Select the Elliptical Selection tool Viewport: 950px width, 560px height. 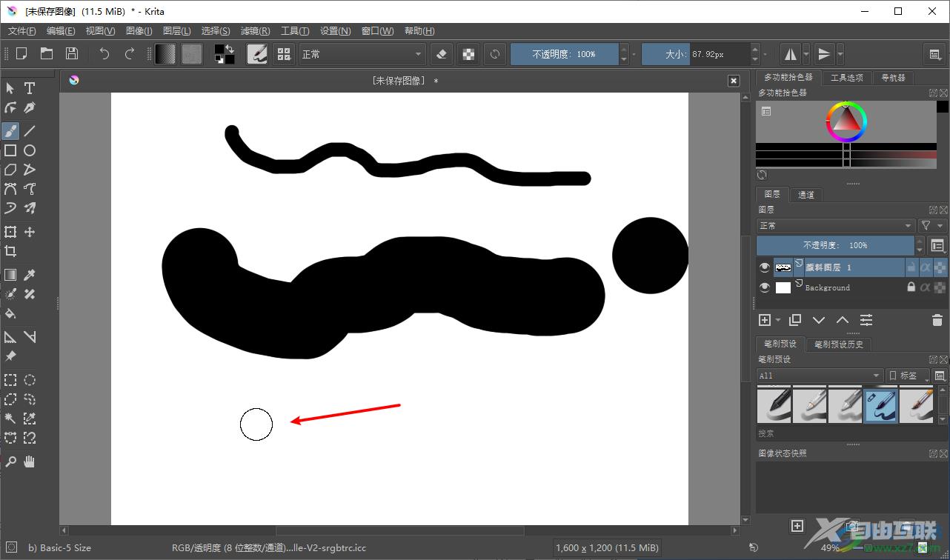pos(30,380)
